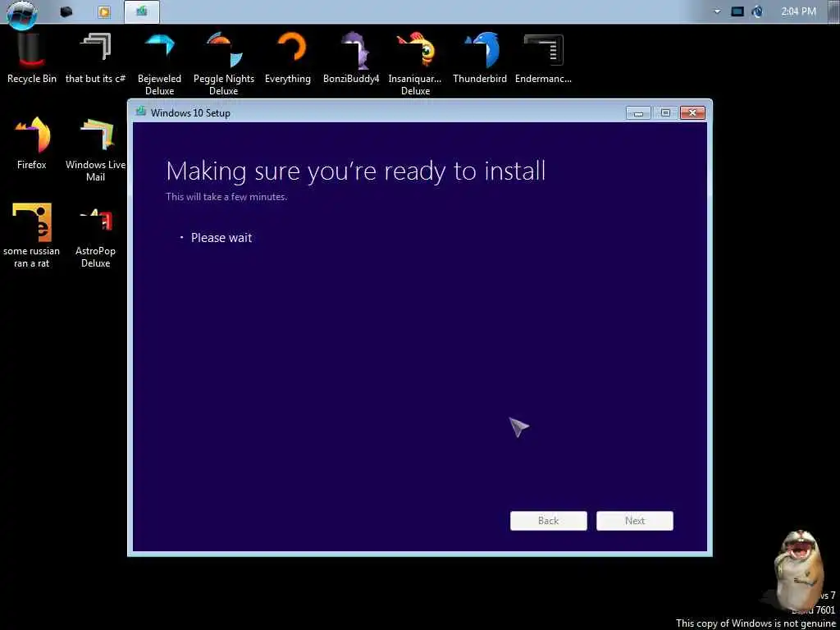Click the laughing creature desktop gadget
The width and height of the screenshot is (840, 630).
tap(799, 569)
